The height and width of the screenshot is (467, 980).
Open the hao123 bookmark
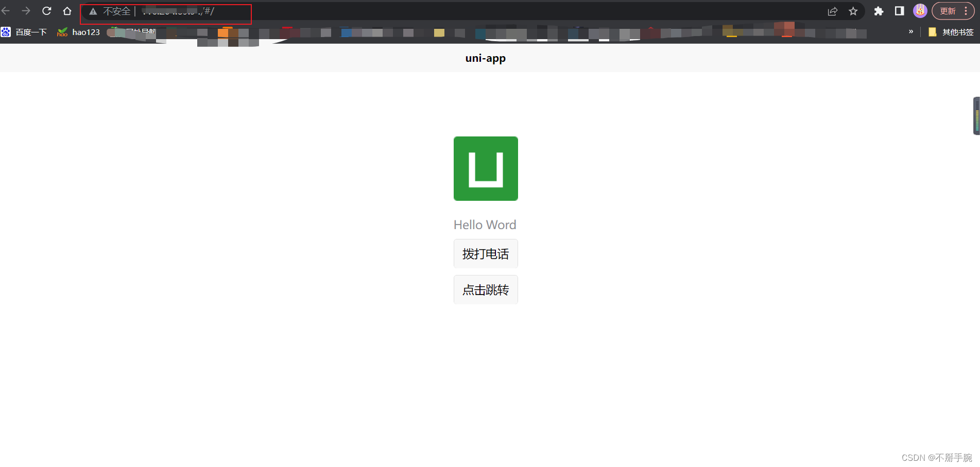78,32
